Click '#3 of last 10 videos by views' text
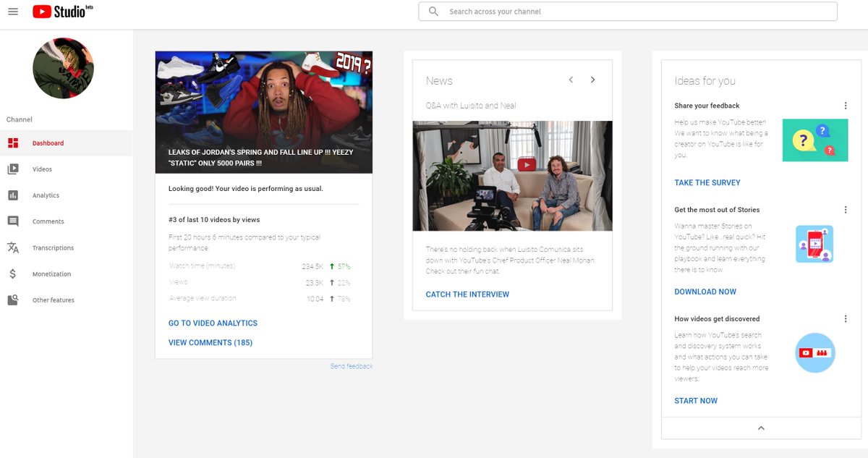 (214, 220)
